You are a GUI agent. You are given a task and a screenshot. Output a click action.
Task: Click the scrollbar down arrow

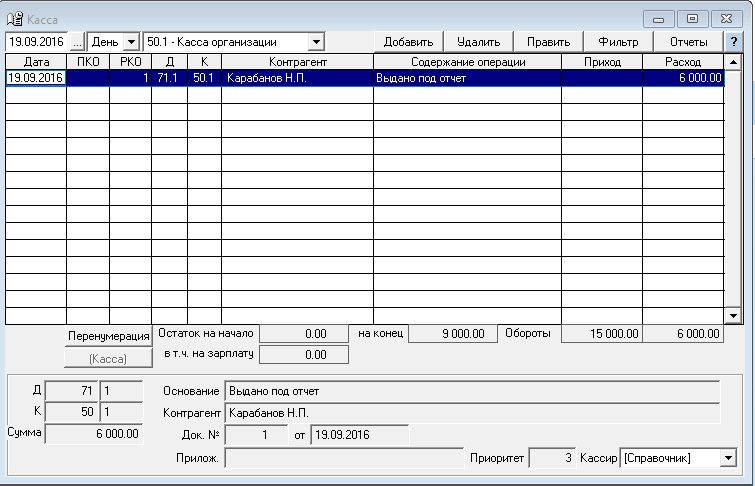pyautogui.click(x=733, y=316)
